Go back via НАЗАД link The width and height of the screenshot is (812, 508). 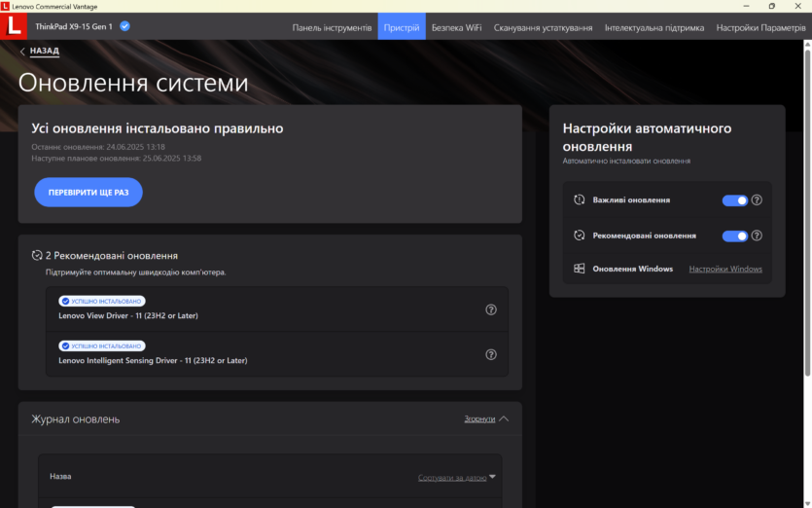tap(45, 51)
